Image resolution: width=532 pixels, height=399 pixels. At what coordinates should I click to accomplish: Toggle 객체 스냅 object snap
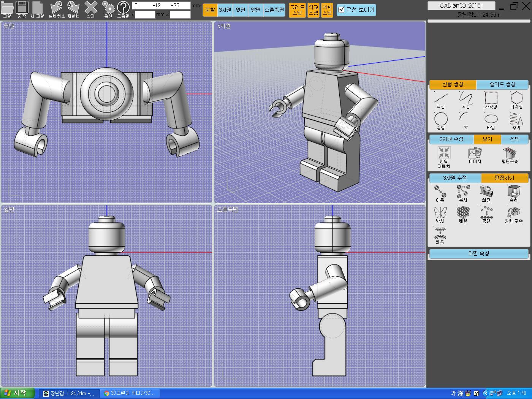click(x=327, y=10)
